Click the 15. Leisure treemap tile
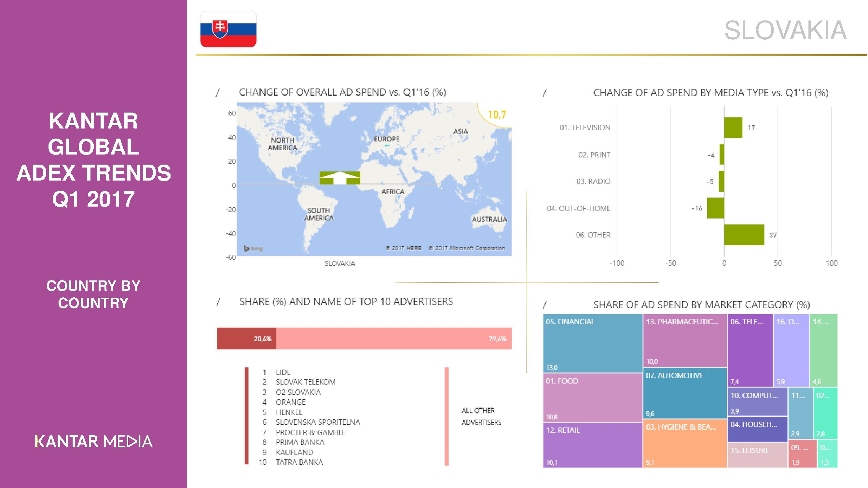 pos(757,455)
